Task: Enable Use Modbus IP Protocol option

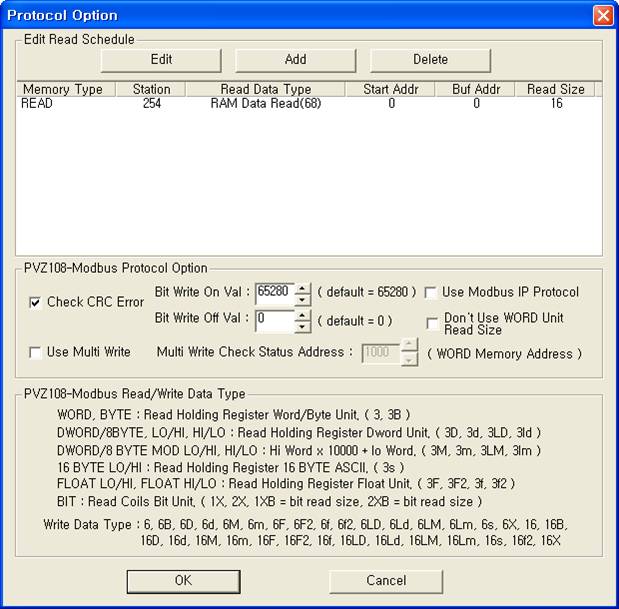Action: click(431, 293)
